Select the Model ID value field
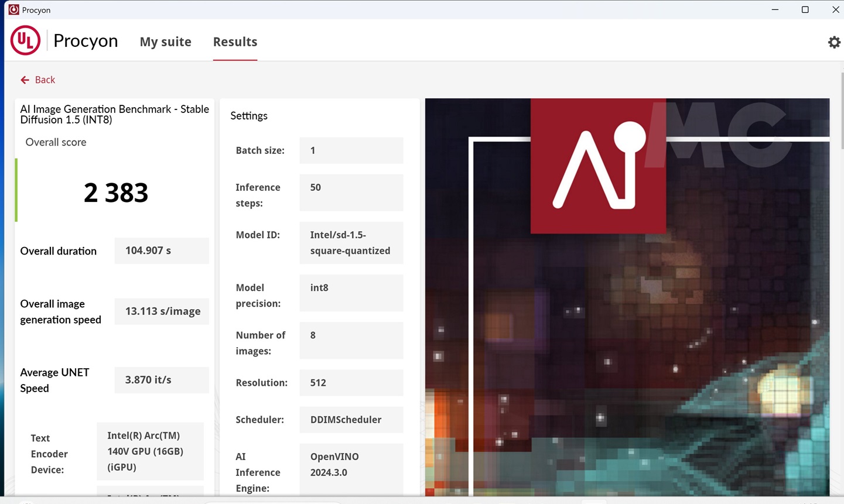Viewport: 844px width, 504px height. point(351,243)
